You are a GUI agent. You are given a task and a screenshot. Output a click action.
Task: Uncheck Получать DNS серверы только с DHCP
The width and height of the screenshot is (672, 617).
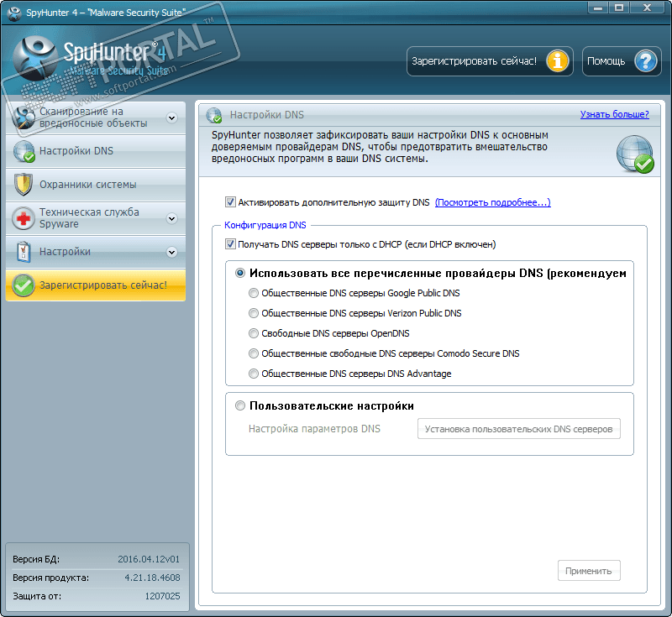tap(230, 244)
